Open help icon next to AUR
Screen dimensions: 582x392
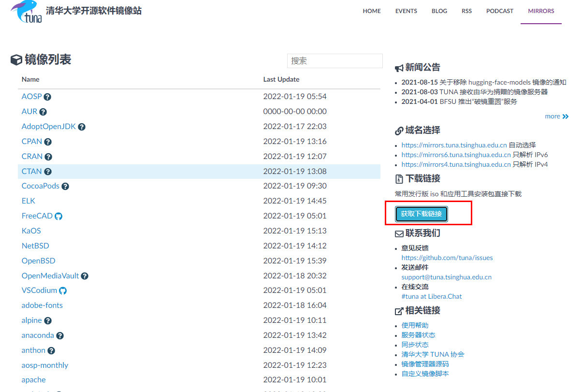coord(43,112)
